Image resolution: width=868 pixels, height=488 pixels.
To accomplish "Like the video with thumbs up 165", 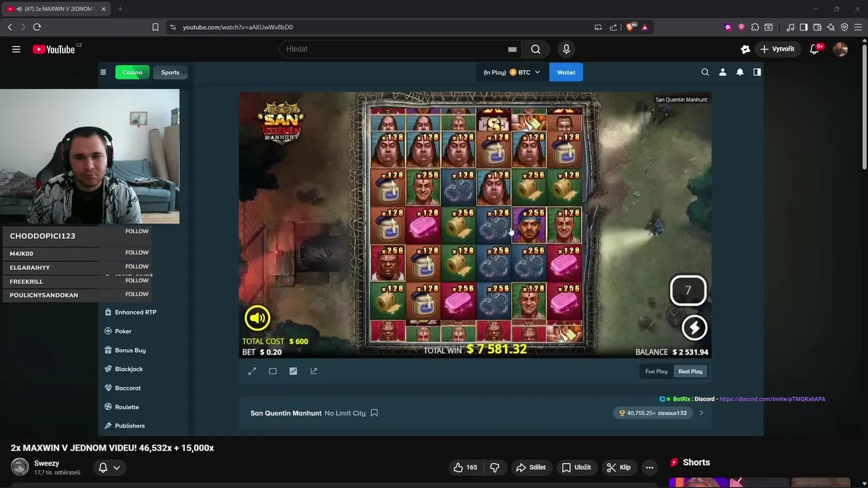I will pyautogui.click(x=465, y=467).
